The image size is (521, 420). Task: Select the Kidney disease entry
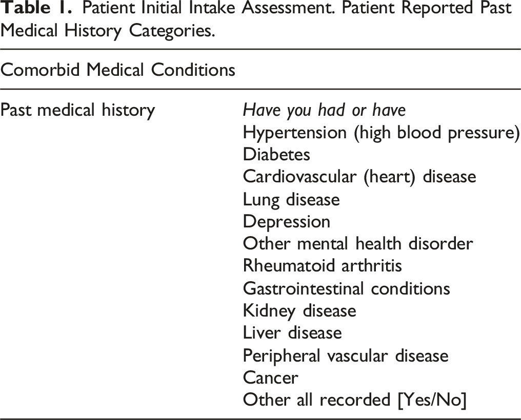coord(299,311)
